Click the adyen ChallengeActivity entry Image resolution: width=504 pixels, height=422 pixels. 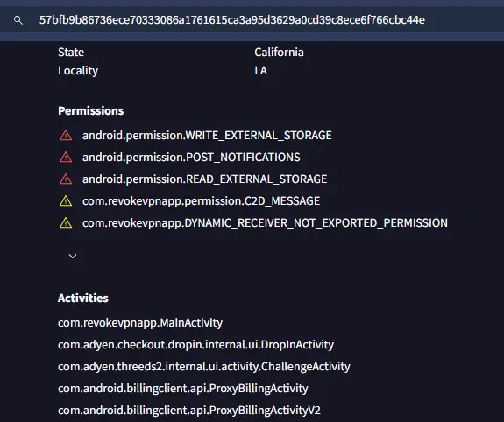click(204, 367)
